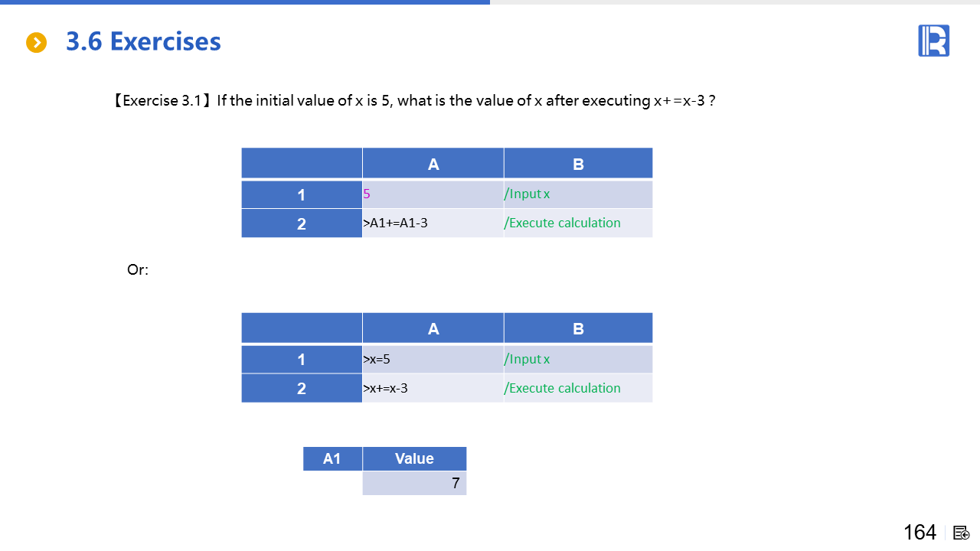Select the cell with purple value 5
The width and height of the screenshot is (980, 551).
(433, 194)
